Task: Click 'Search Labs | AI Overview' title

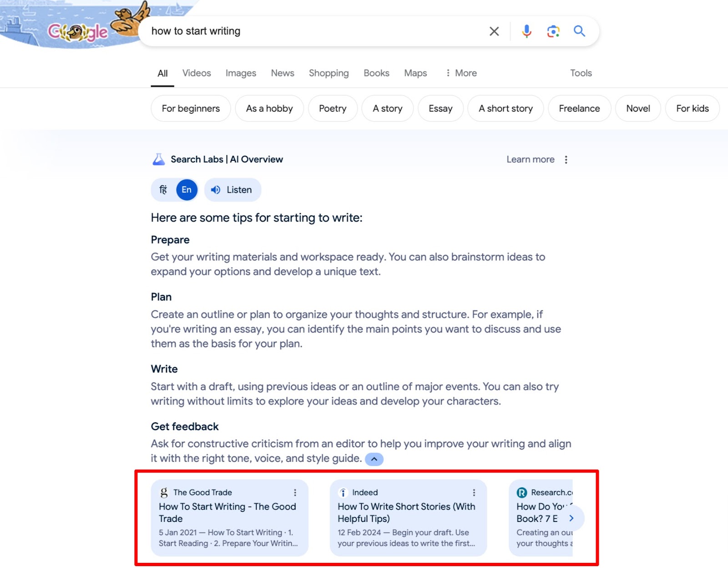Action: (x=227, y=160)
